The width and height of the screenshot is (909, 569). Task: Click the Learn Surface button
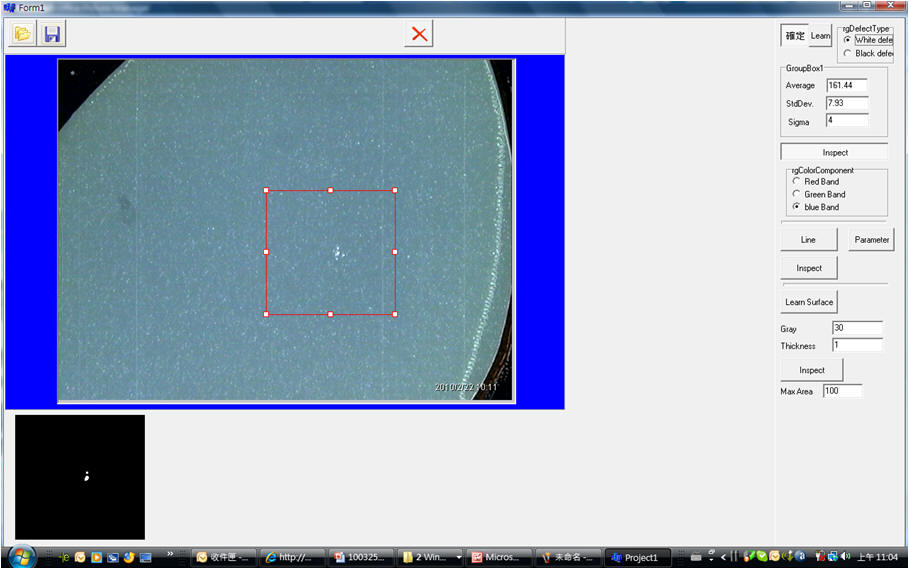coord(809,302)
